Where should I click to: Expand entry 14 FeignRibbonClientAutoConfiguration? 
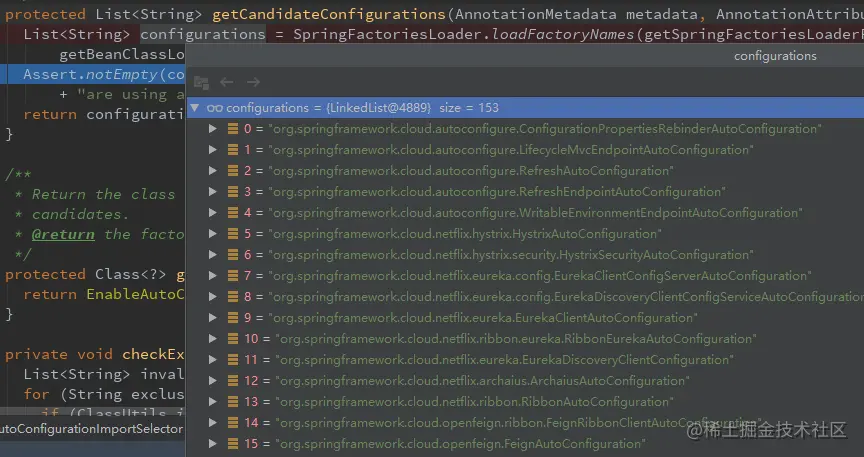[x=212, y=422]
